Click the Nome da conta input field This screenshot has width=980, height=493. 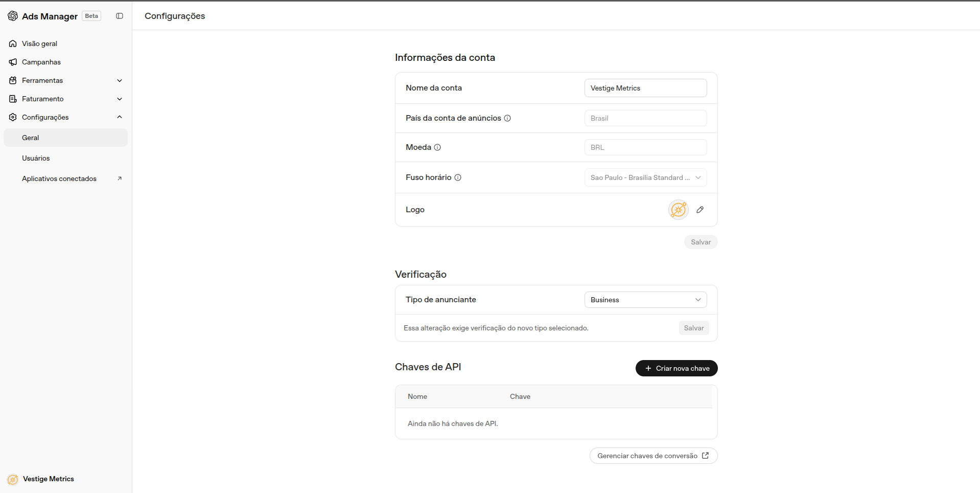646,88
